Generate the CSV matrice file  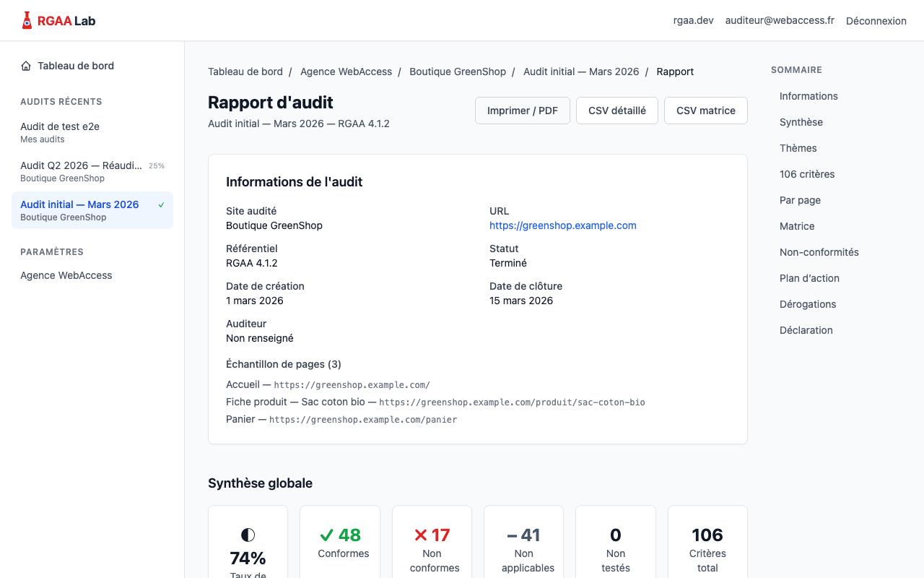[x=705, y=110]
